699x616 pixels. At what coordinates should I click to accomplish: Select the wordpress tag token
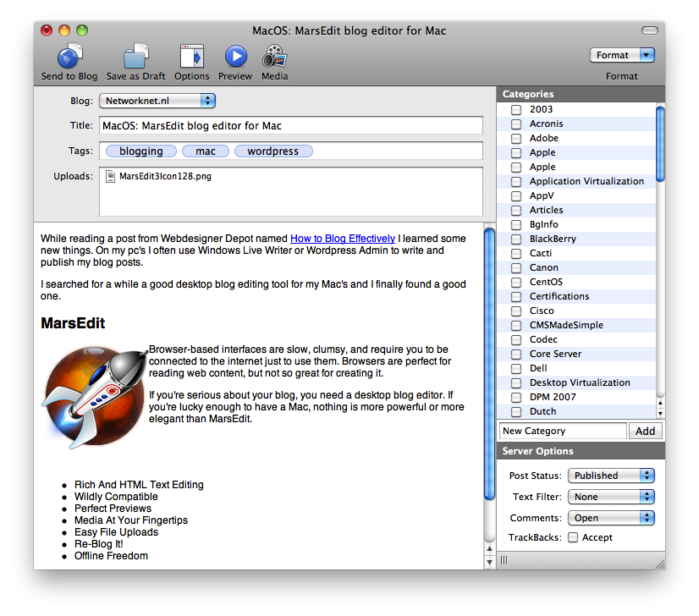[273, 151]
